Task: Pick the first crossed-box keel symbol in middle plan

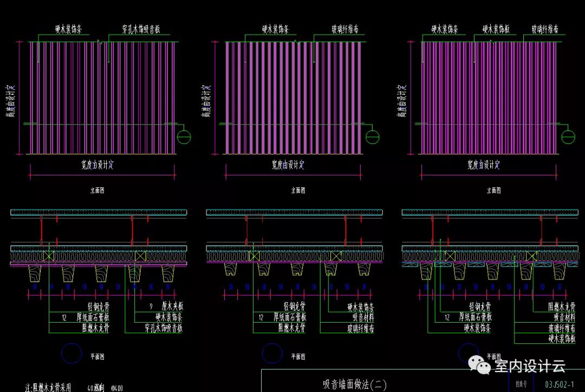Action: coord(254,256)
